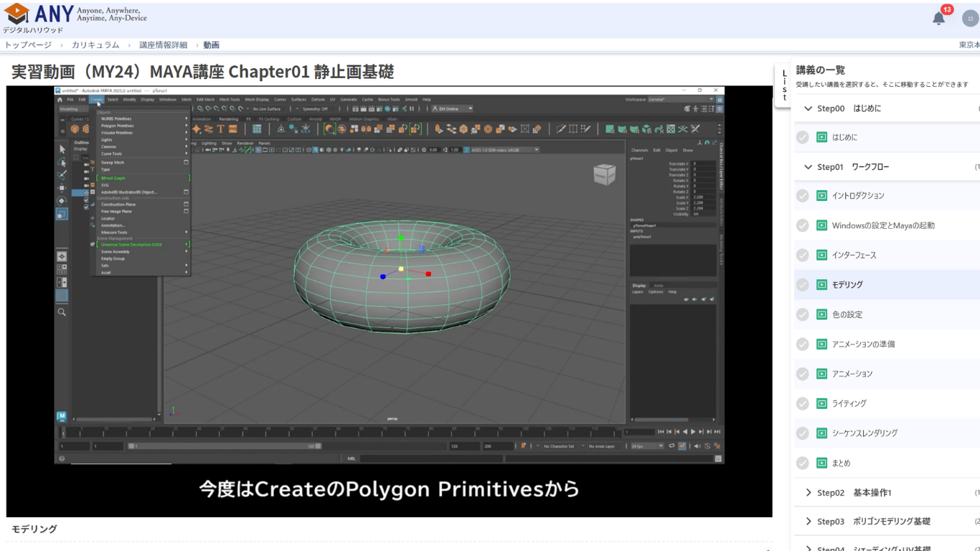Select the アニメーションの準備 lecture
The image size is (980, 551).
pos(863,344)
